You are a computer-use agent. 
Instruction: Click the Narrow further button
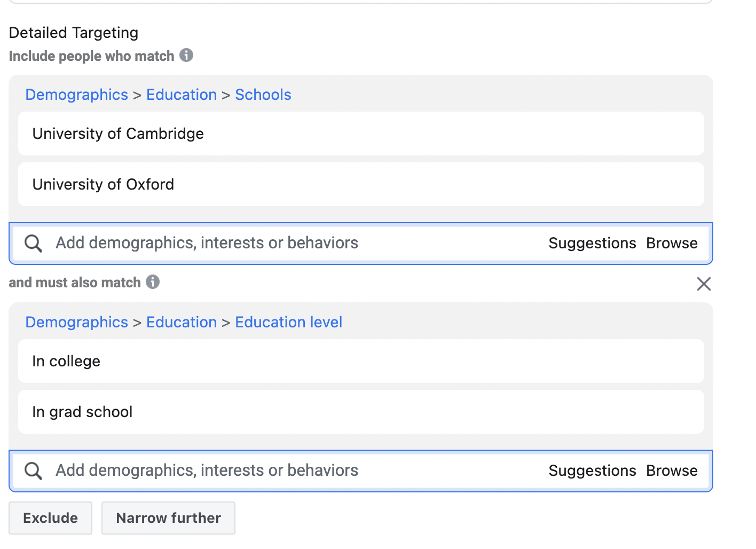tap(168, 518)
